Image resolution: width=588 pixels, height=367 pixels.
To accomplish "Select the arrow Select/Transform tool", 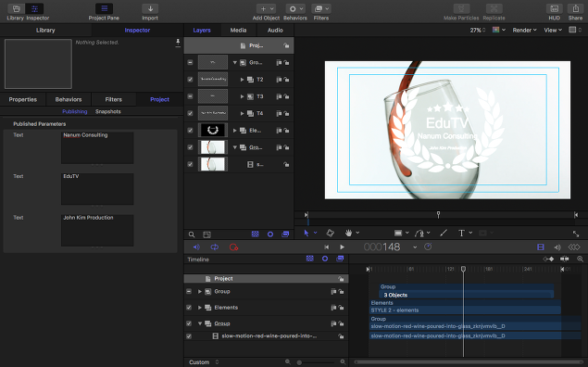I will point(307,233).
